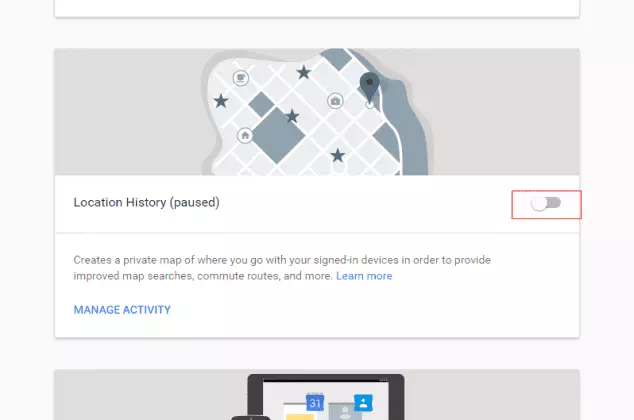Click the camera icon on the map
This screenshot has height=420, width=634.
click(x=336, y=101)
